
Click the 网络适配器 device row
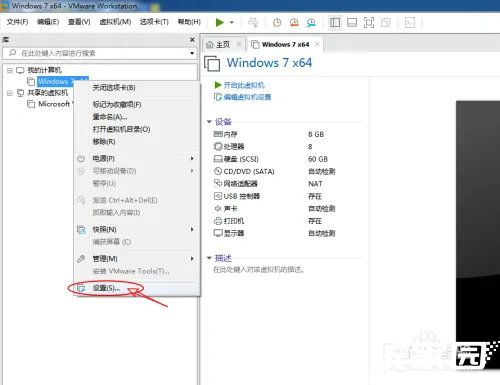[273, 184]
